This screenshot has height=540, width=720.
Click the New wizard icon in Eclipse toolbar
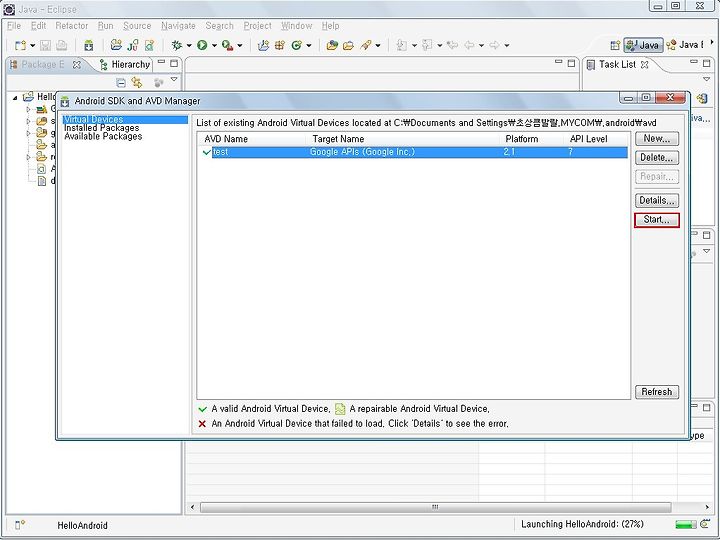point(20,45)
